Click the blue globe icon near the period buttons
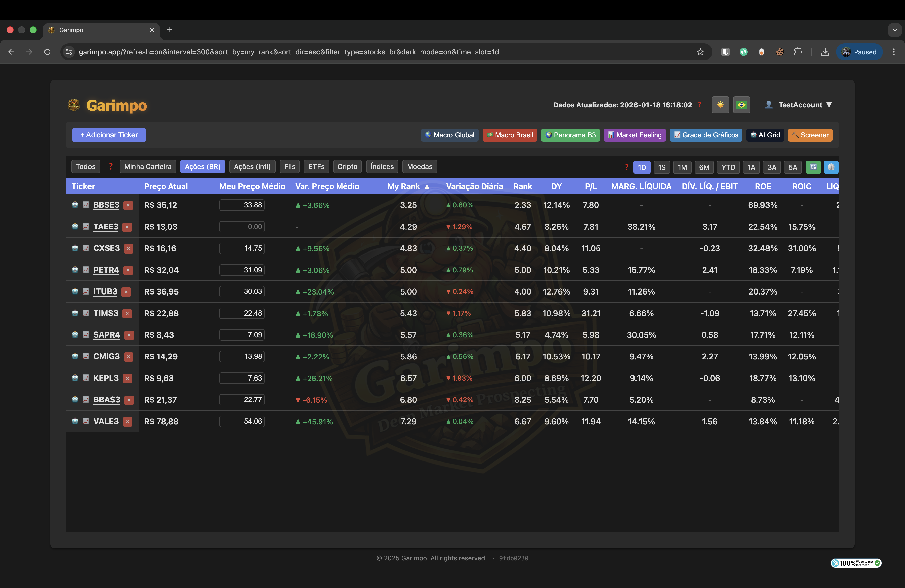 (831, 167)
